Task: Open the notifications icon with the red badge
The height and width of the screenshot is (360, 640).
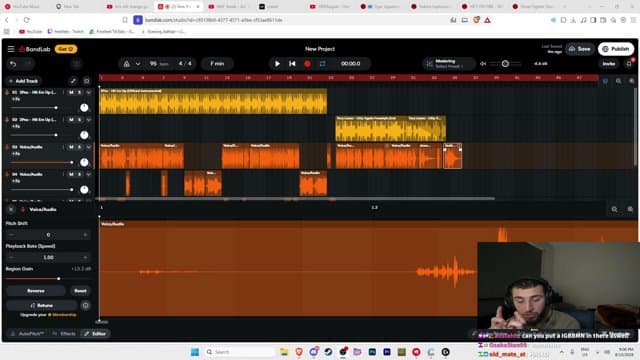Action: (x=629, y=63)
